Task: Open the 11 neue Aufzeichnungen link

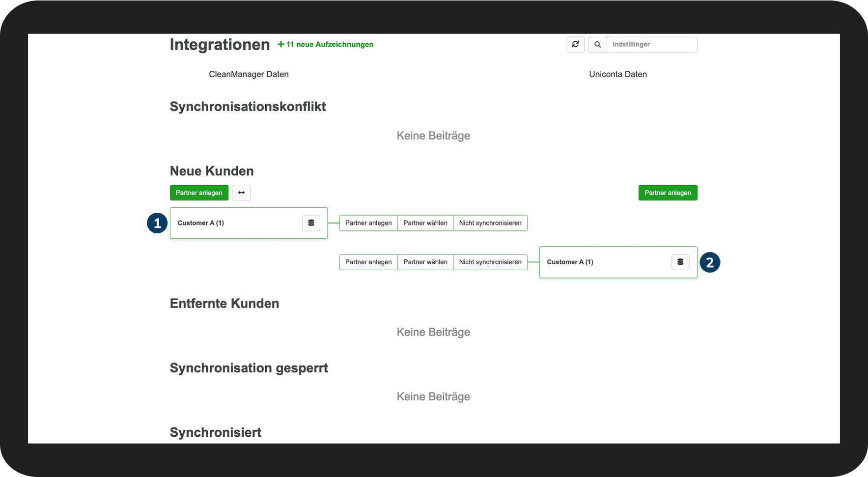Action: 326,44
